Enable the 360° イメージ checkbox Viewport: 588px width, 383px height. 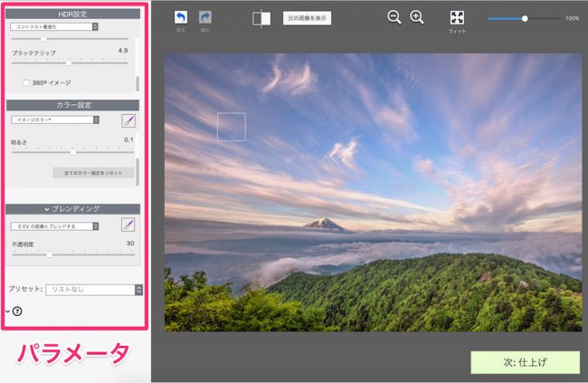click(x=26, y=82)
